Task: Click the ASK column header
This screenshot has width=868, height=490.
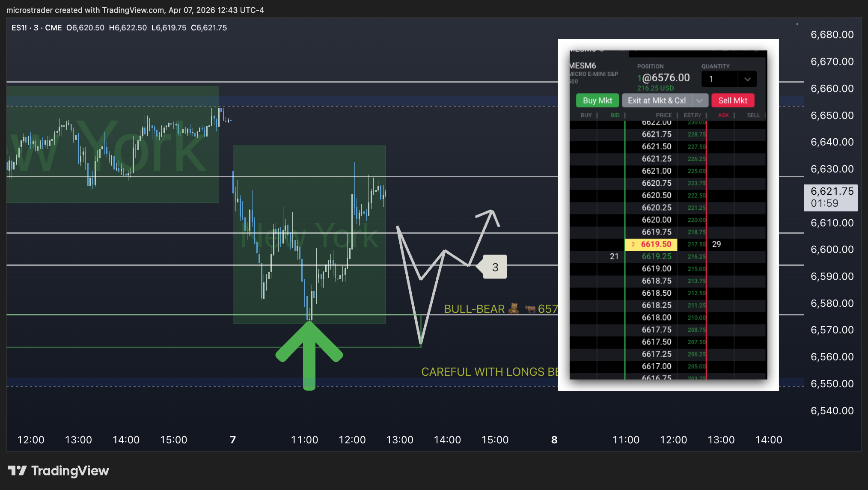Action: tap(723, 116)
